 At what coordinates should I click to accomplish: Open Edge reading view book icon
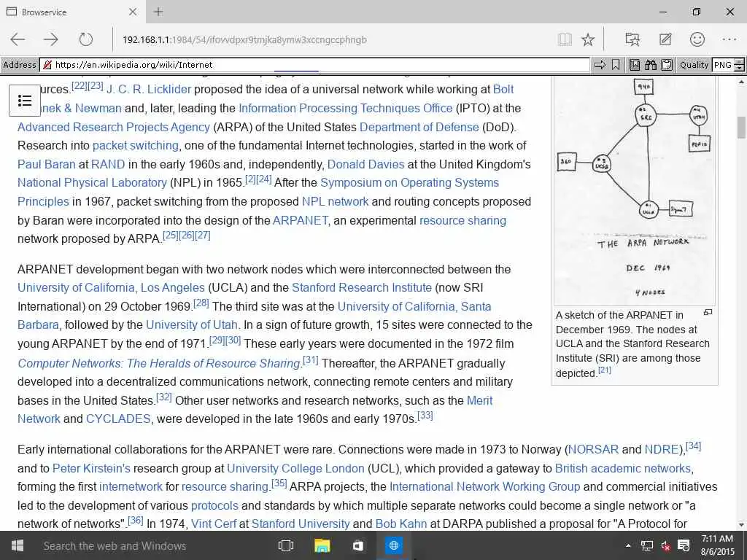[x=565, y=39]
